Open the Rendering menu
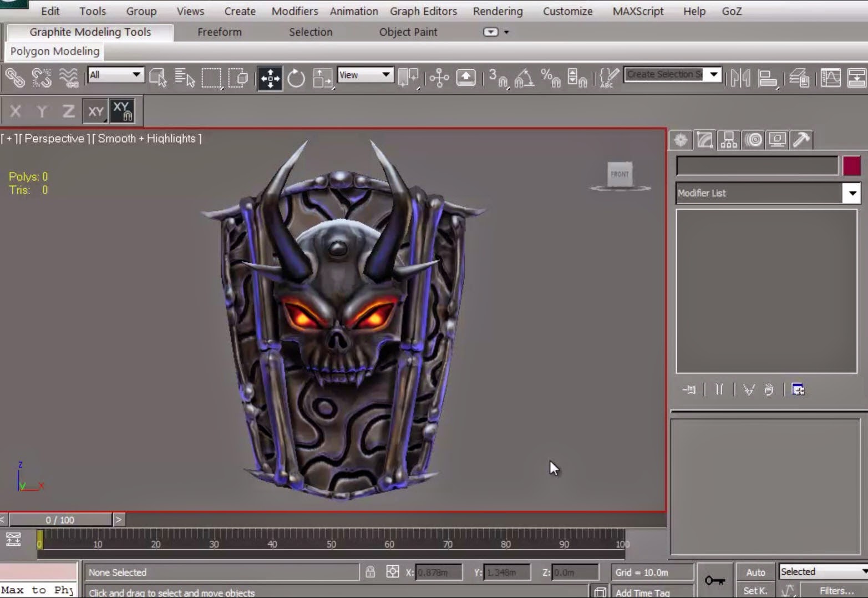The width and height of the screenshot is (868, 598). (498, 11)
